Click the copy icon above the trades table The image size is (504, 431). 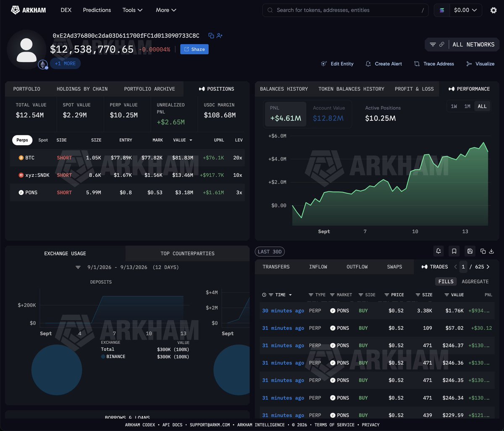coord(483,251)
